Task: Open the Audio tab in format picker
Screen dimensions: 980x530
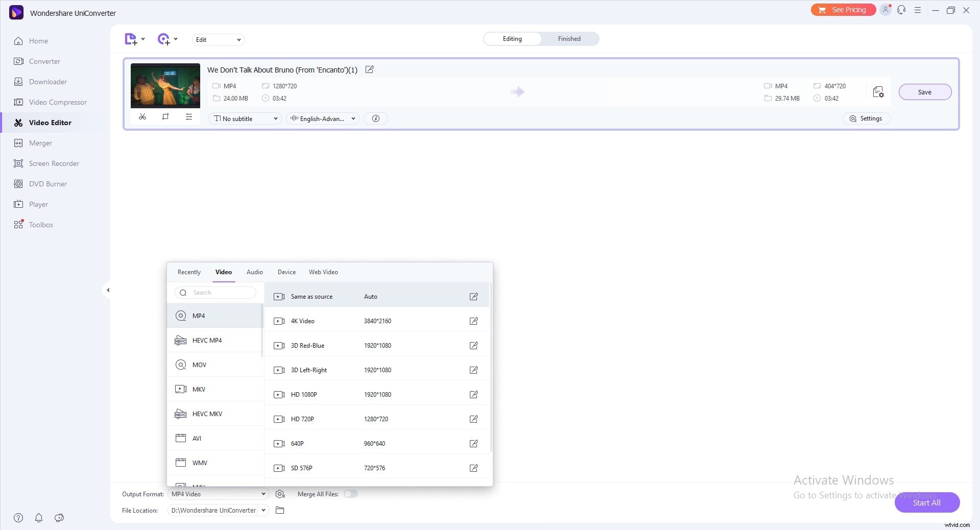Action: pos(254,272)
